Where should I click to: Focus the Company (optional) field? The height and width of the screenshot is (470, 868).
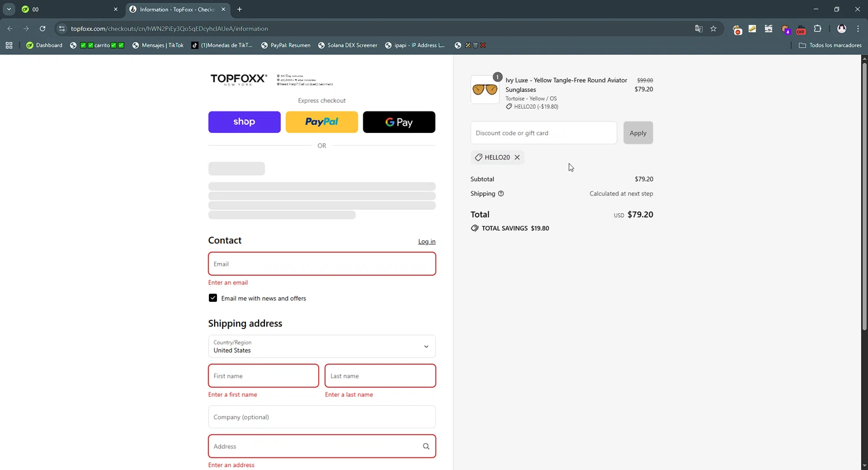click(322, 417)
